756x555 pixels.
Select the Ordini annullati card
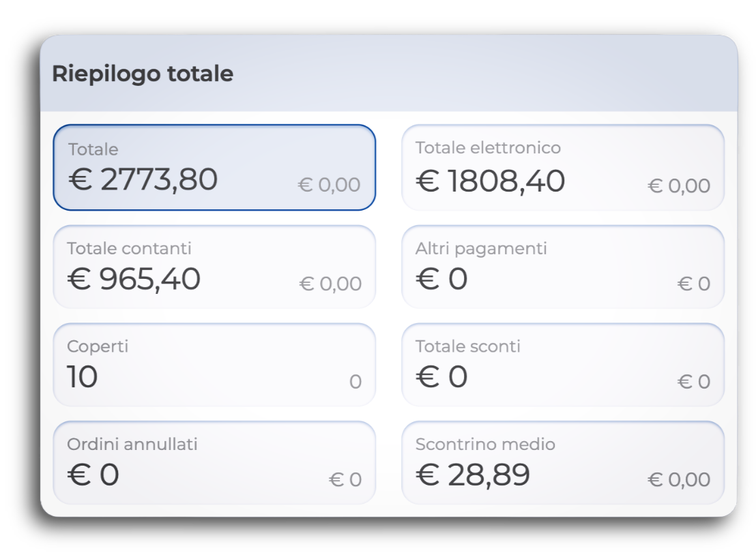click(x=214, y=463)
